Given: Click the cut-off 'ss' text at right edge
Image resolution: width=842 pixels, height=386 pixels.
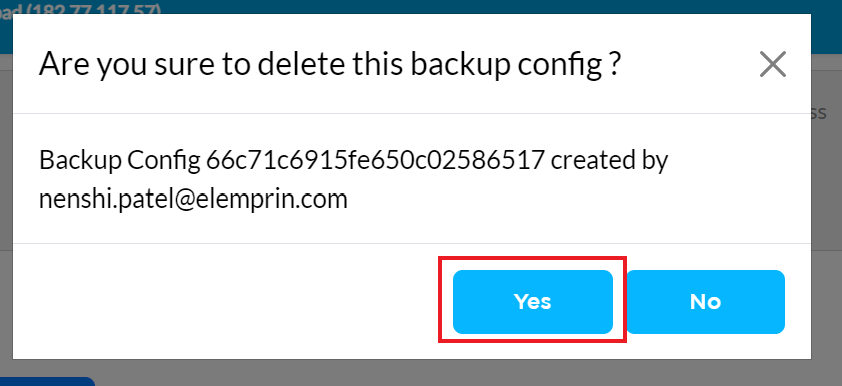Looking at the screenshot, I should (818, 113).
